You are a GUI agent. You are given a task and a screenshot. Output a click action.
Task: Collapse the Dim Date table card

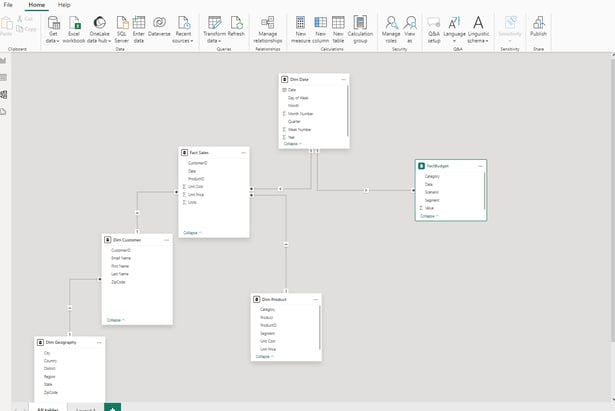293,144
